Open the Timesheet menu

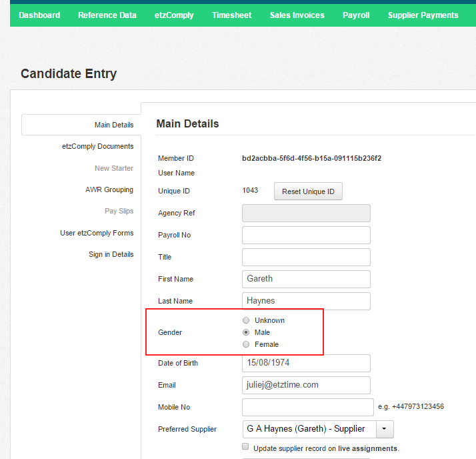231,15
